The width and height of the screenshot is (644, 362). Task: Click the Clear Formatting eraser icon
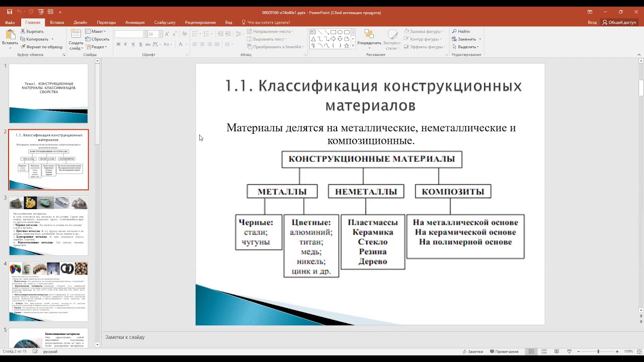tap(185, 34)
